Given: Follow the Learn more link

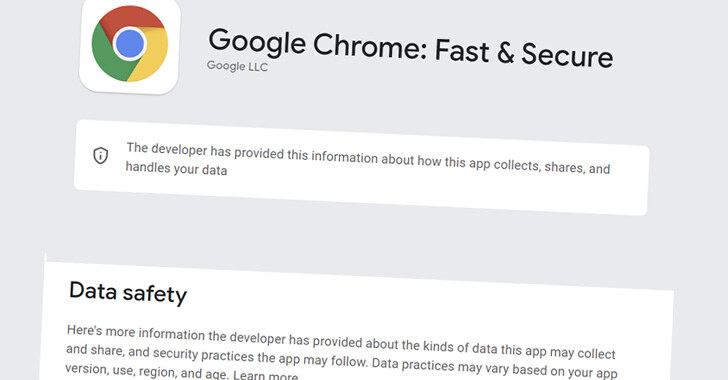Looking at the screenshot, I should 265,375.
